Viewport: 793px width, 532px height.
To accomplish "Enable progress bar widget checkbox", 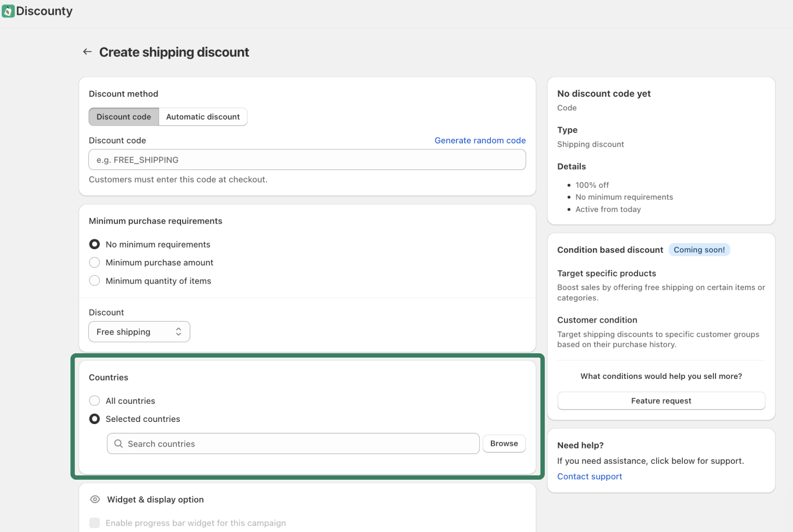I will pos(94,523).
